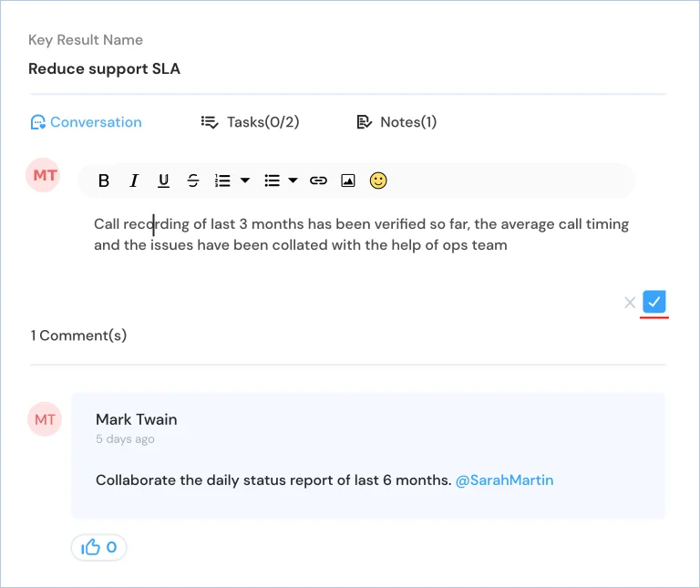Expand numbered list style dropdown arrow
Screen dimensions: 700x588
pyautogui.click(x=244, y=181)
